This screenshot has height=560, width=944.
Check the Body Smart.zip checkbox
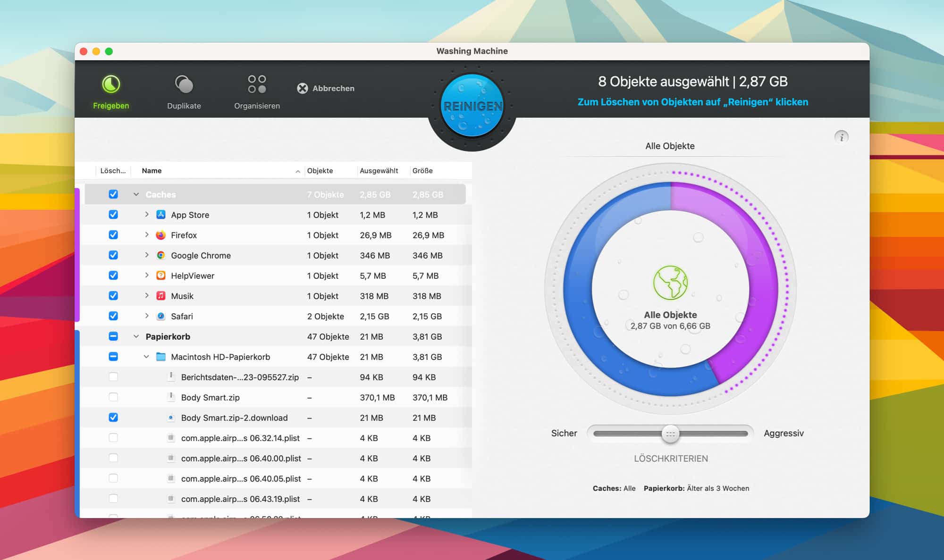(113, 397)
